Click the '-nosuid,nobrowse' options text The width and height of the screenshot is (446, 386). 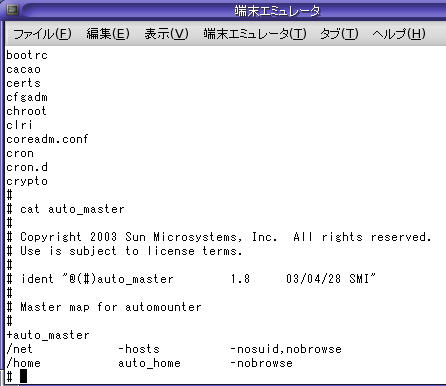[x=286, y=349]
